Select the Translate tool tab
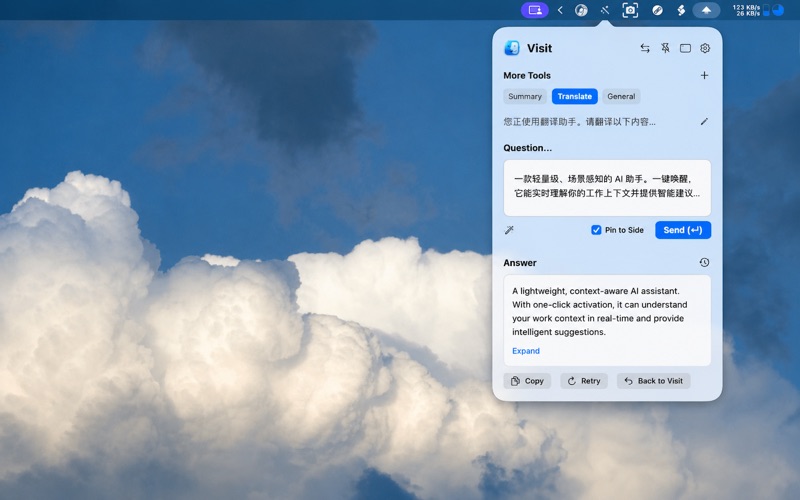This screenshot has width=800, height=500. (574, 96)
